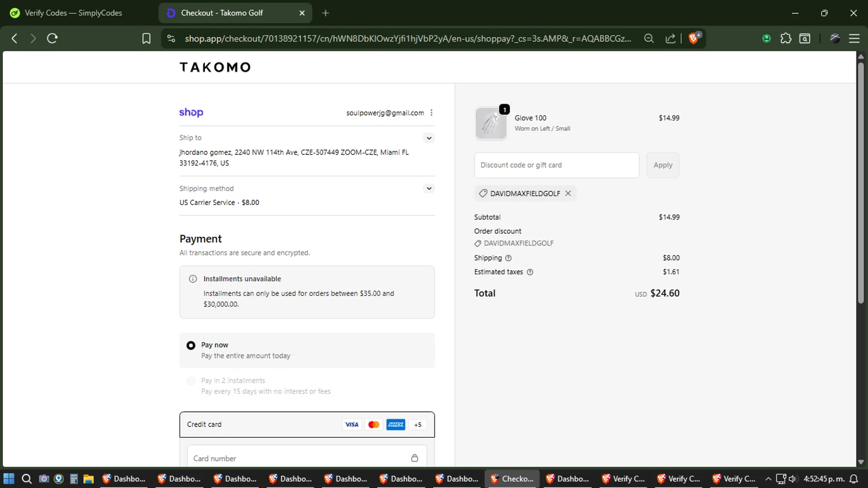
Task: Open site information icon in address bar
Action: tap(171, 38)
